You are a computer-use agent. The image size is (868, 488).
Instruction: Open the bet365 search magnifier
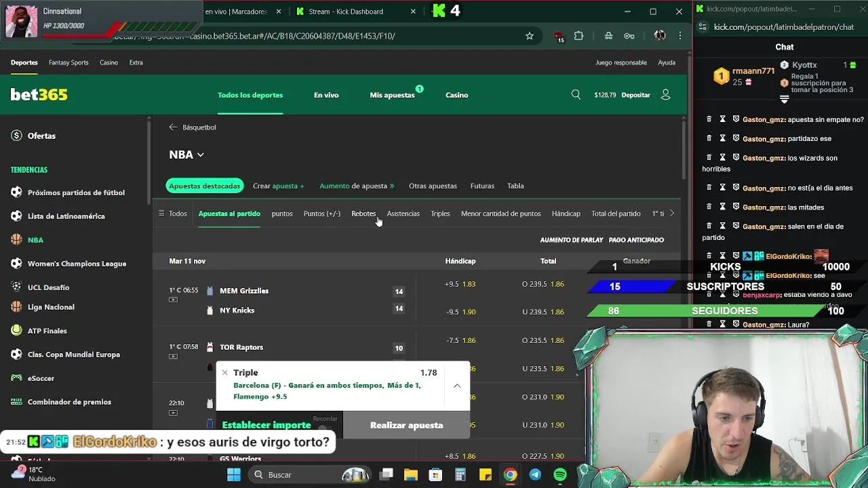[x=576, y=95]
